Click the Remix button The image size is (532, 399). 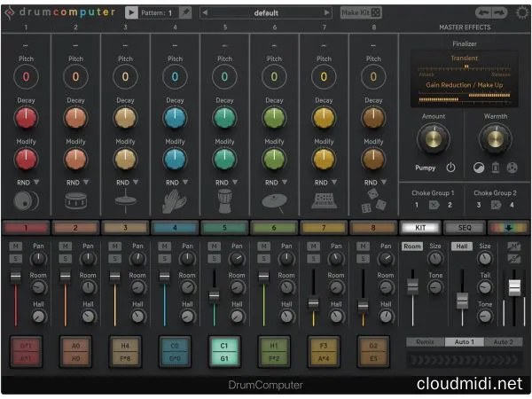(x=423, y=341)
